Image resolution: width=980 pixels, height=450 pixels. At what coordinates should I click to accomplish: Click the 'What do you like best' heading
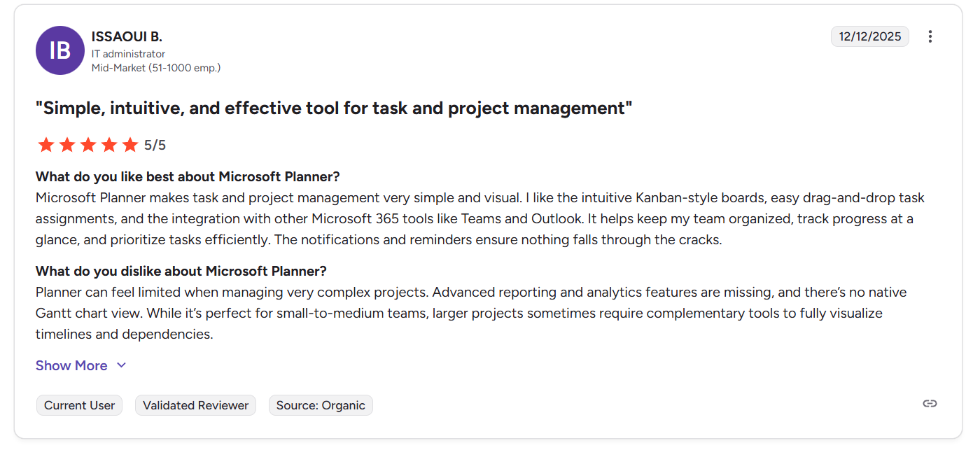(188, 176)
